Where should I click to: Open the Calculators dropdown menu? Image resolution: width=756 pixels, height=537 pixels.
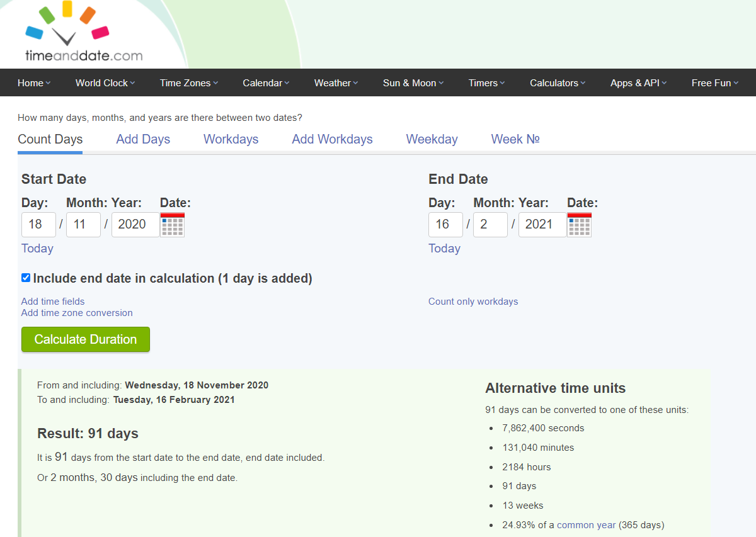(x=557, y=83)
